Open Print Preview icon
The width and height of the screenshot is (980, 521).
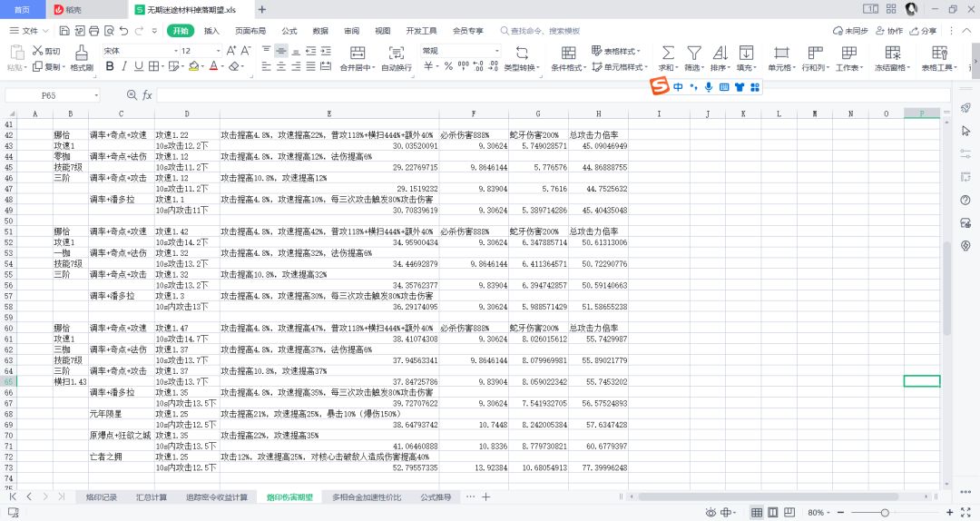pyautogui.click(x=109, y=31)
